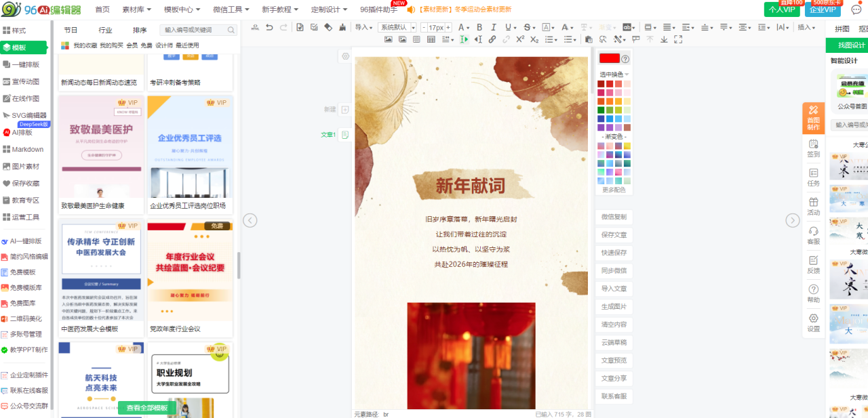Click the format brush icon
The height and width of the screenshot is (418, 868).
(342, 27)
